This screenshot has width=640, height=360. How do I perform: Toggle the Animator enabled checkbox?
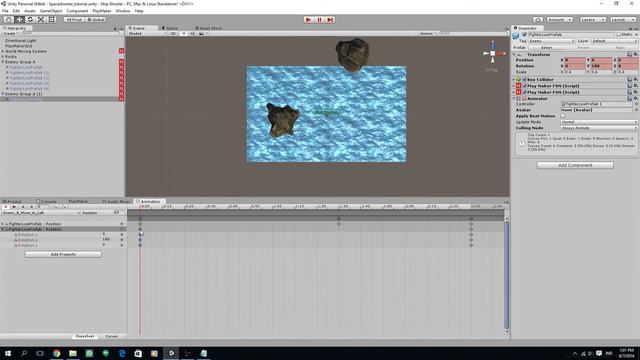click(x=524, y=98)
